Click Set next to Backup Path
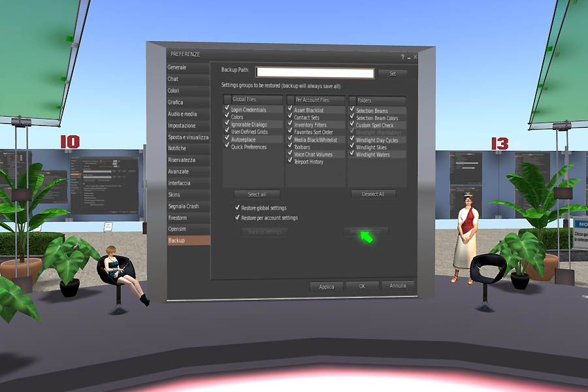 coord(393,74)
